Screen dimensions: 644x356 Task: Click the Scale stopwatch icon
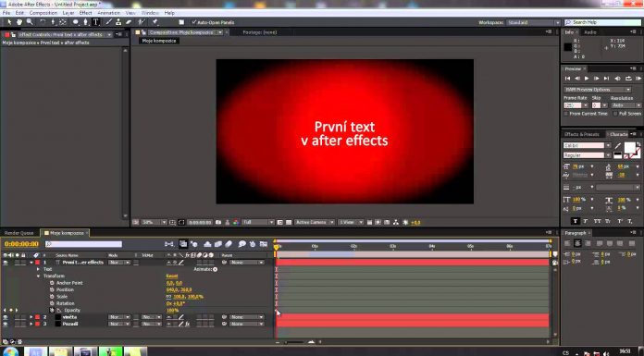pos(52,297)
